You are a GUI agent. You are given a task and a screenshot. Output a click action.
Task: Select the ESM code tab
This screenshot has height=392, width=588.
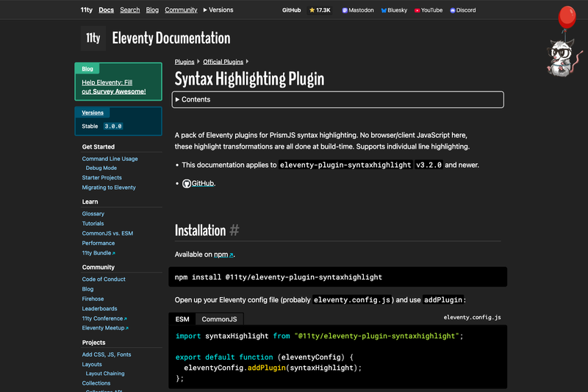pyautogui.click(x=182, y=319)
